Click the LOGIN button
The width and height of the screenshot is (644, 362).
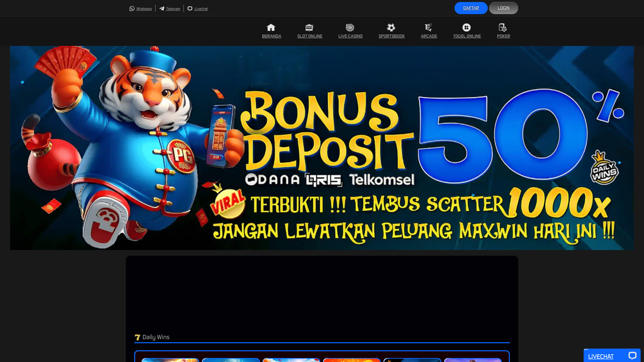tap(503, 8)
